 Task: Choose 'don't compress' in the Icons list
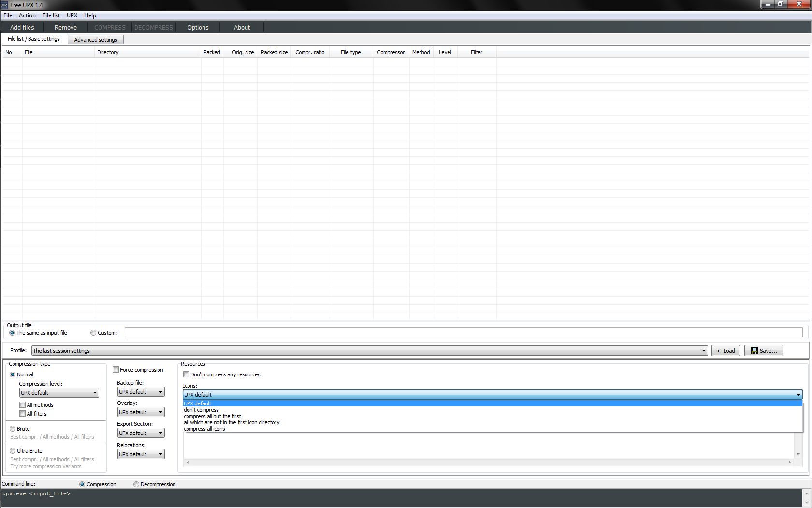pos(493,410)
